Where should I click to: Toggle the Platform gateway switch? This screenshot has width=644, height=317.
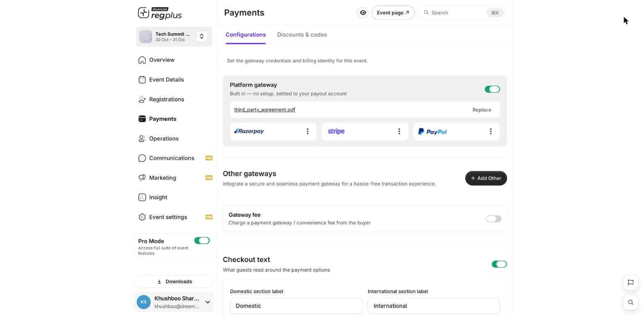[x=492, y=89]
